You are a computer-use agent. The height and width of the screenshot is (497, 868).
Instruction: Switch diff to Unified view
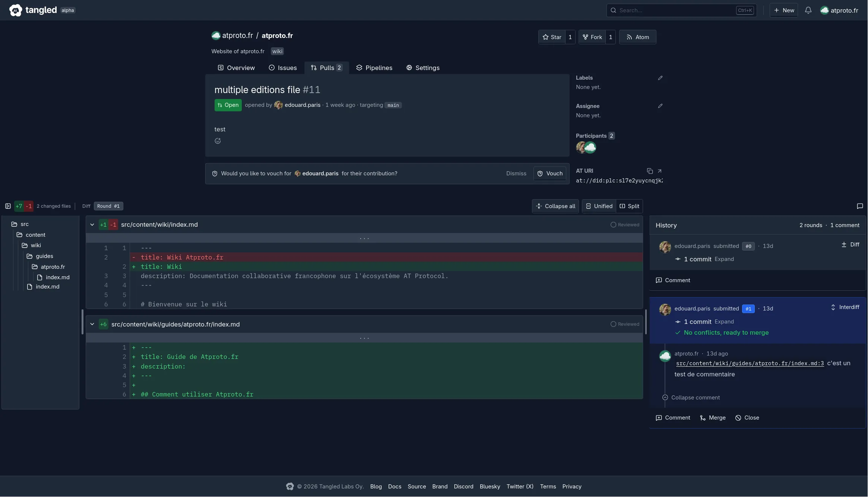tap(599, 206)
